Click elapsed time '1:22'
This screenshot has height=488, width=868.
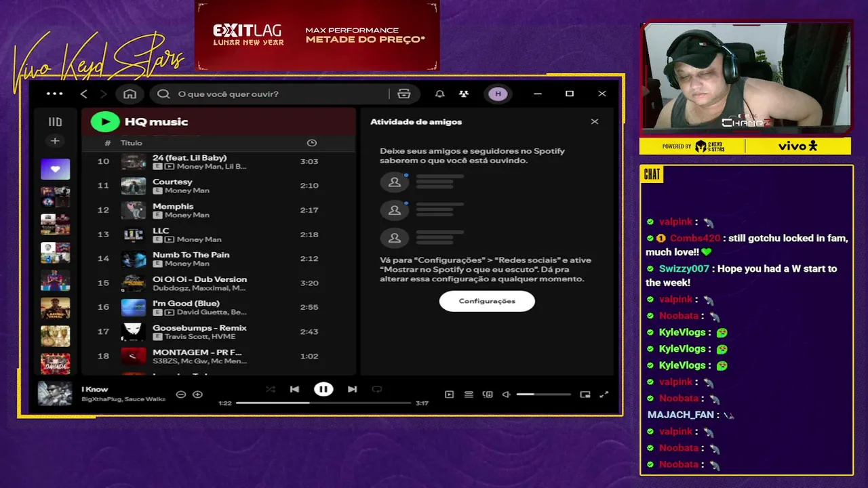click(x=225, y=403)
